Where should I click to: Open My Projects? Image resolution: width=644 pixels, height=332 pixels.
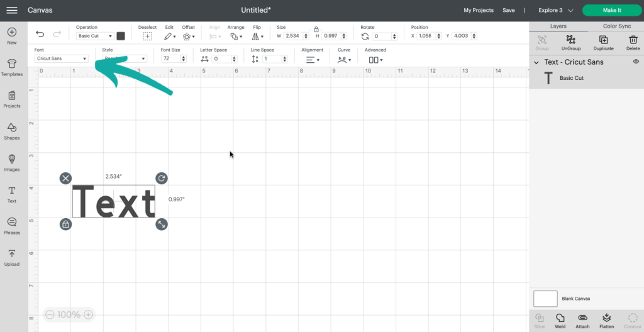(479, 10)
